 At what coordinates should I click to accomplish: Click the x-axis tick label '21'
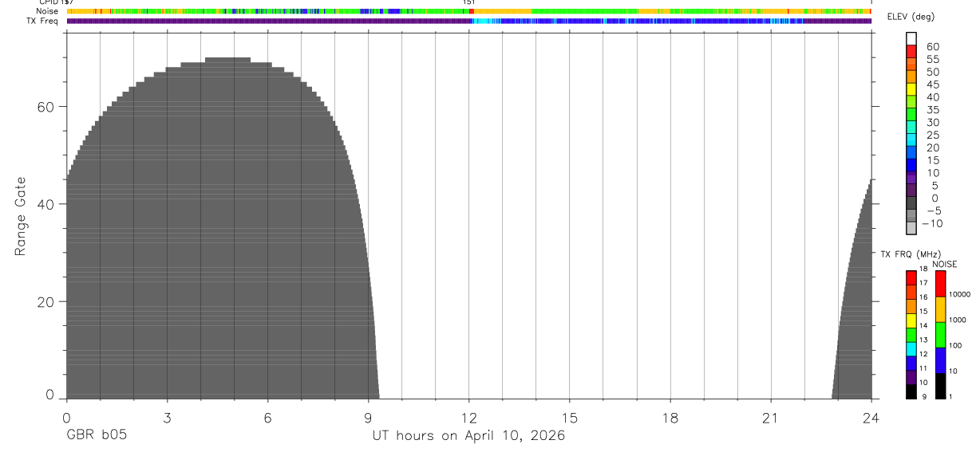(x=771, y=418)
